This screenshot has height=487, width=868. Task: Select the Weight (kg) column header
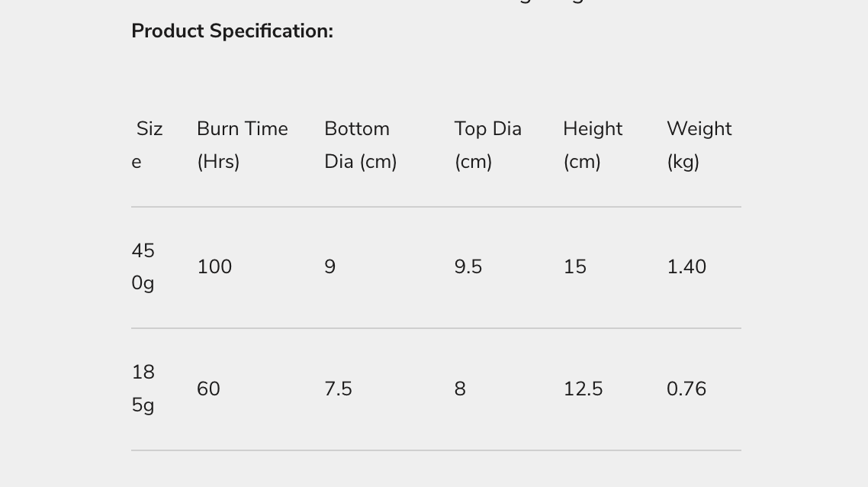(699, 144)
